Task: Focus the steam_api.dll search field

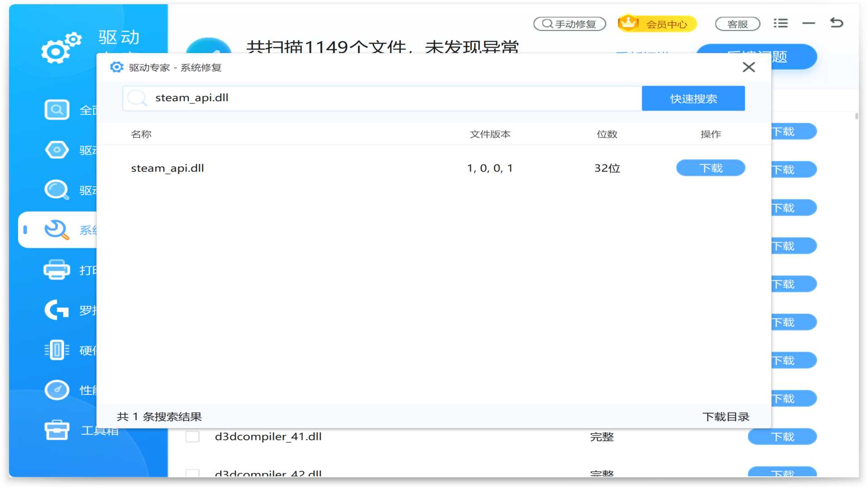Action: tap(382, 99)
